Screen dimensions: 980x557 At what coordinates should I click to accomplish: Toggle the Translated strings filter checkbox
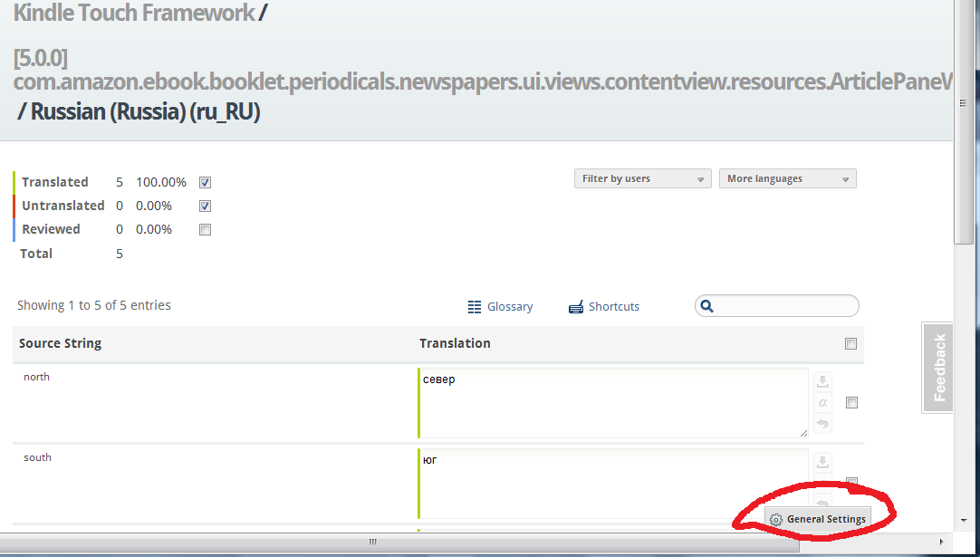pyautogui.click(x=205, y=183)
